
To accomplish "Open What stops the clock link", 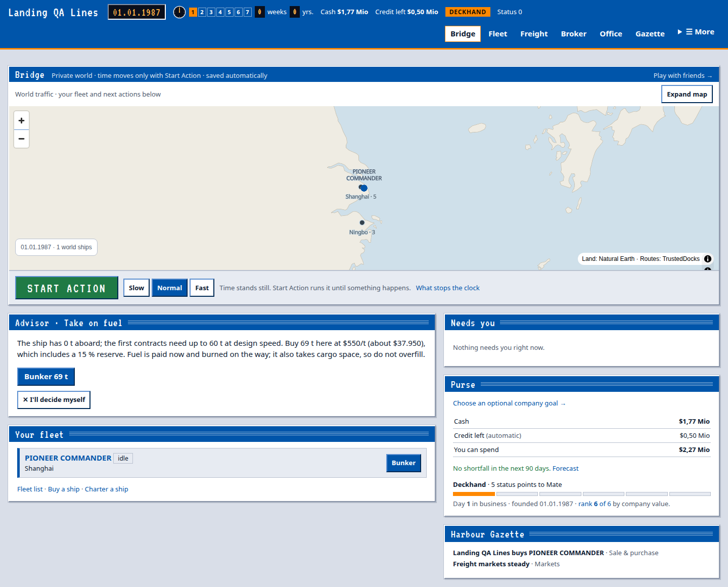I will (x=447, y=288).
